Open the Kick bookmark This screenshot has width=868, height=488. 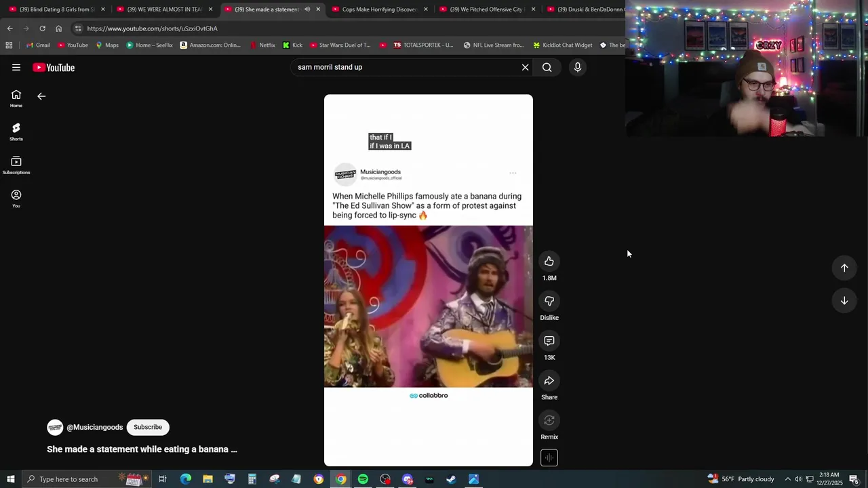[292, 45]
